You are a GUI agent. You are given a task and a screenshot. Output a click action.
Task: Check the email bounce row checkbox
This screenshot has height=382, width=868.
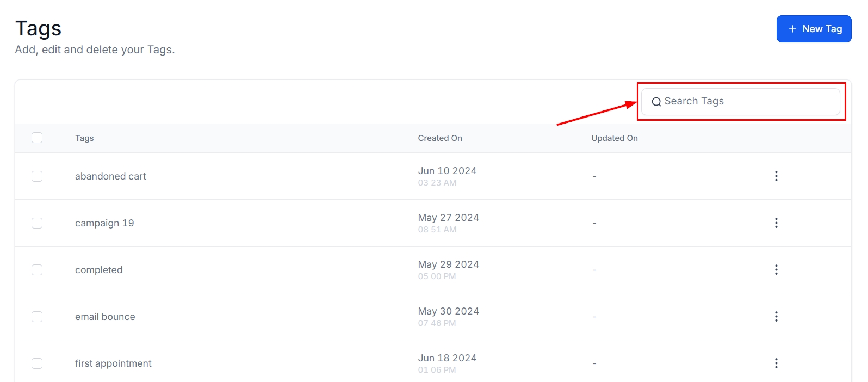point(37,317)
